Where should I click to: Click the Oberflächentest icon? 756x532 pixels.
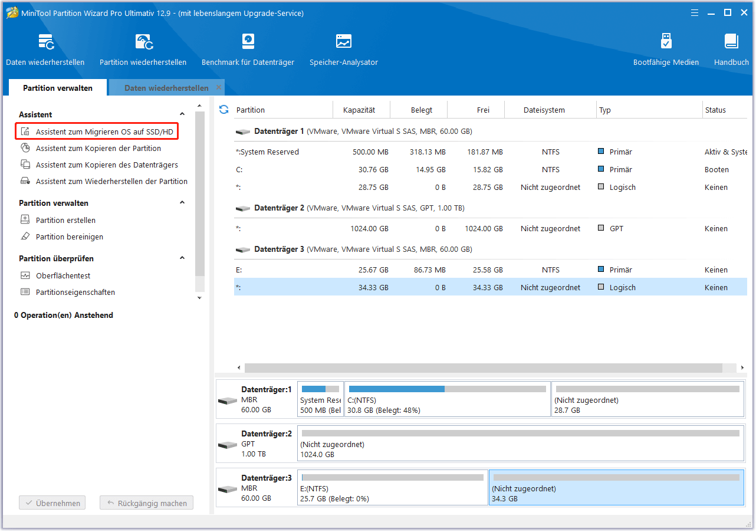[x=25, y=275]
